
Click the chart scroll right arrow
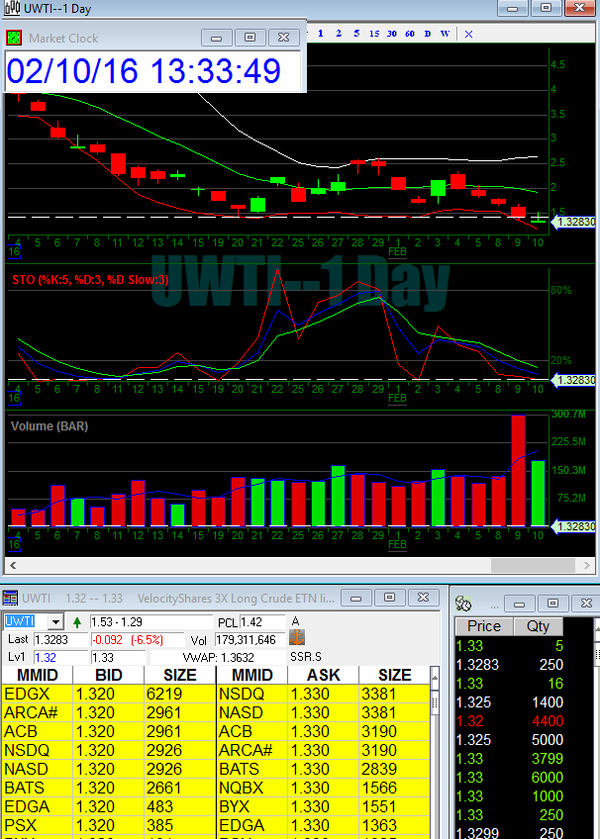(587, 565)
